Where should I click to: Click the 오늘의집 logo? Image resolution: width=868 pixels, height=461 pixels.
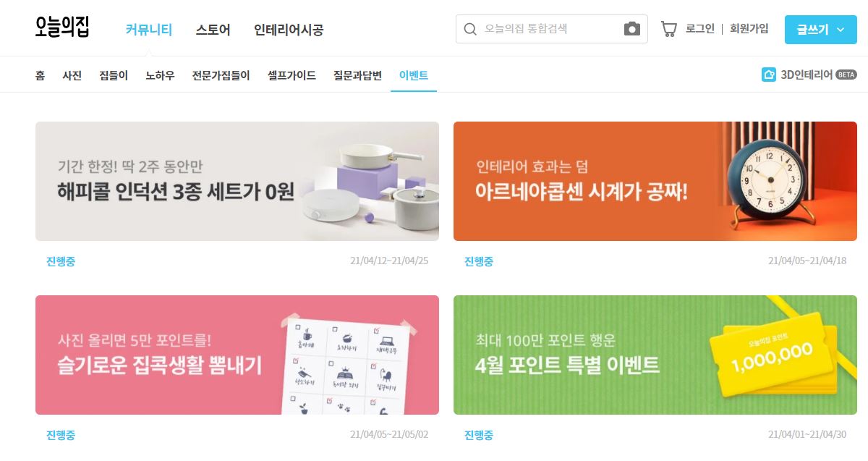click(62, 28)
